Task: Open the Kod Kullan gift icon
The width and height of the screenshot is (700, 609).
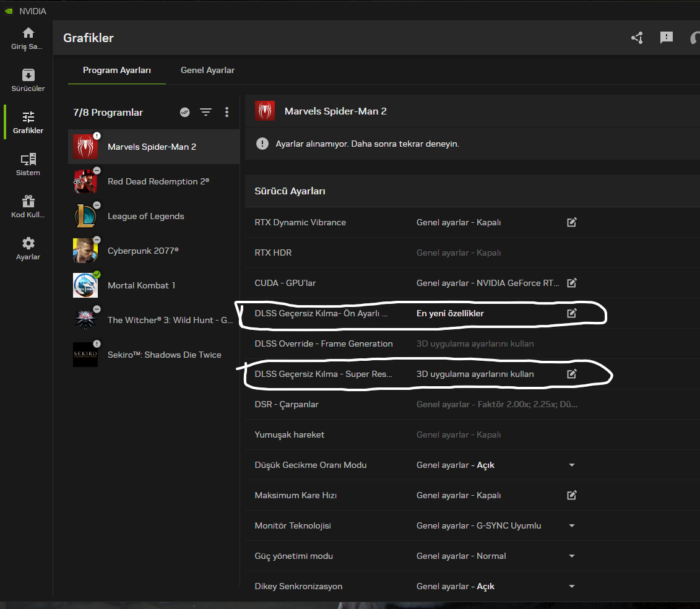Action: point(28,201)
